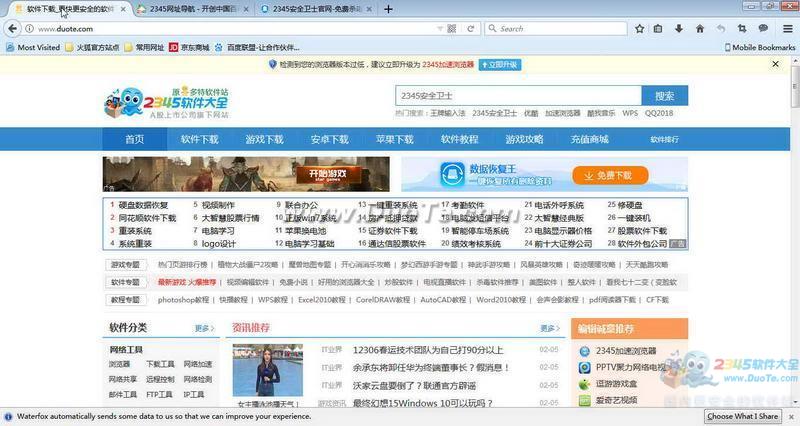This screenshot has height=426, width=800.
Task: Click hot search term QQ2018
Action: [x=659, y=113]
